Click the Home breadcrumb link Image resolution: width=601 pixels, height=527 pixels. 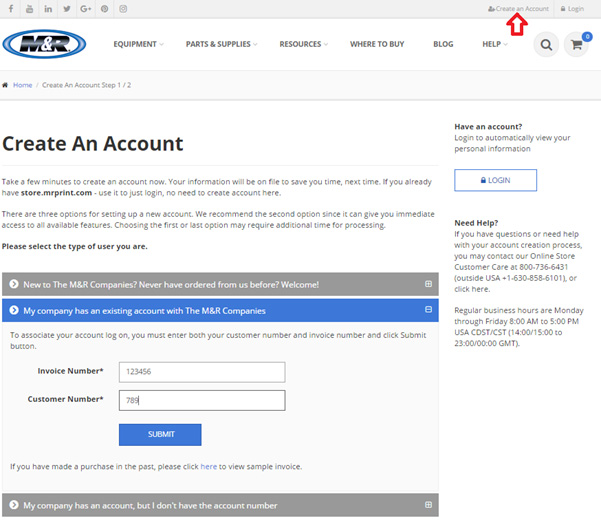point(23,85)
